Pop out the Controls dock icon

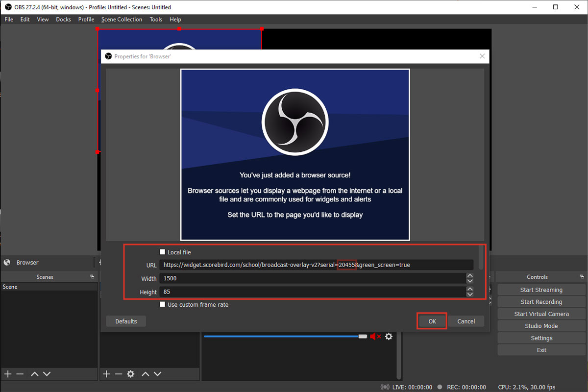point(582,277)
